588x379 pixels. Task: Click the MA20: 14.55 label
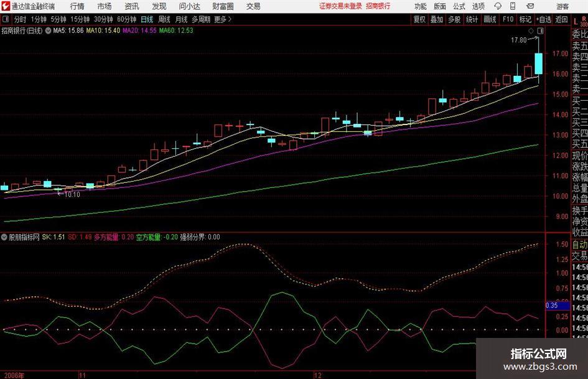tap(139, 30)
